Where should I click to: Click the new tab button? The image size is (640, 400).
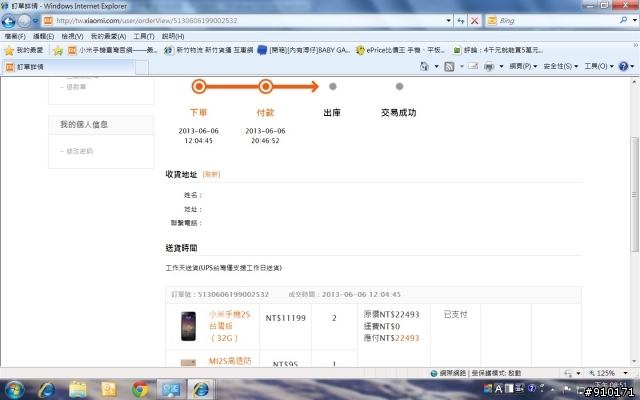click(x=142, y=67)
